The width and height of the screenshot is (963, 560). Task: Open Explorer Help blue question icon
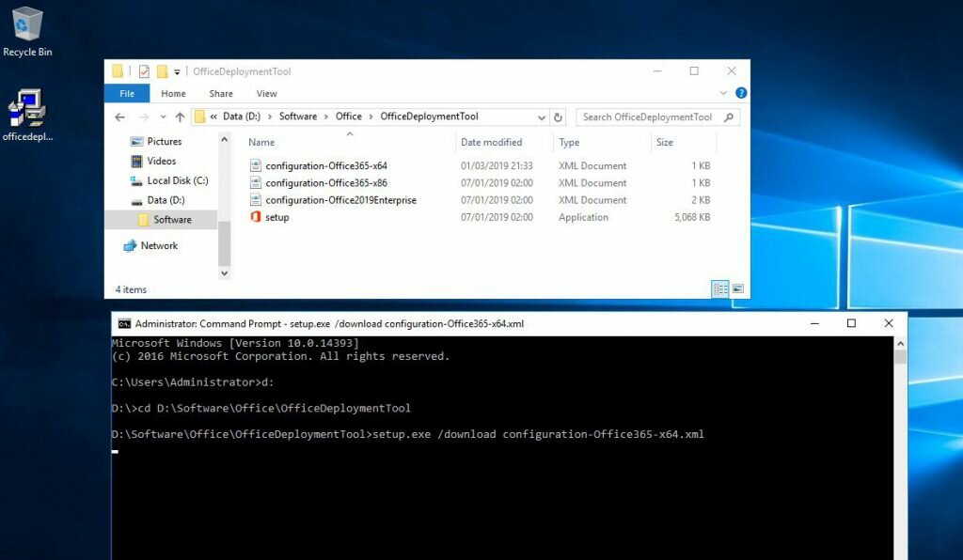click(741, 93)
